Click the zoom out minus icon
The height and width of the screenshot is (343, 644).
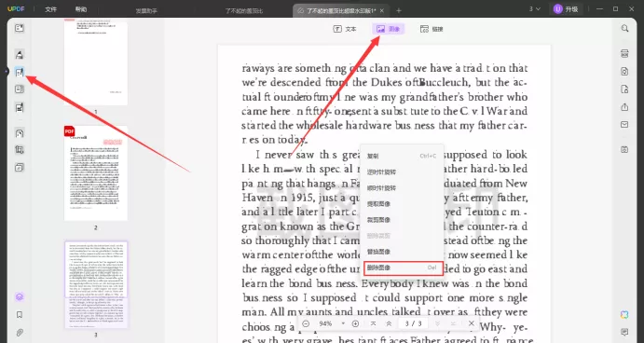(306, 323)
